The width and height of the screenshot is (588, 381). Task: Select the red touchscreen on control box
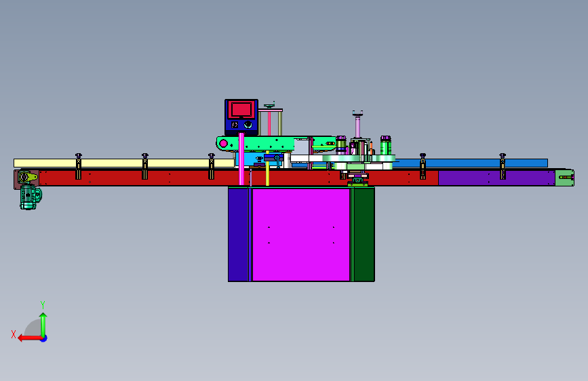tap(241, 110)
